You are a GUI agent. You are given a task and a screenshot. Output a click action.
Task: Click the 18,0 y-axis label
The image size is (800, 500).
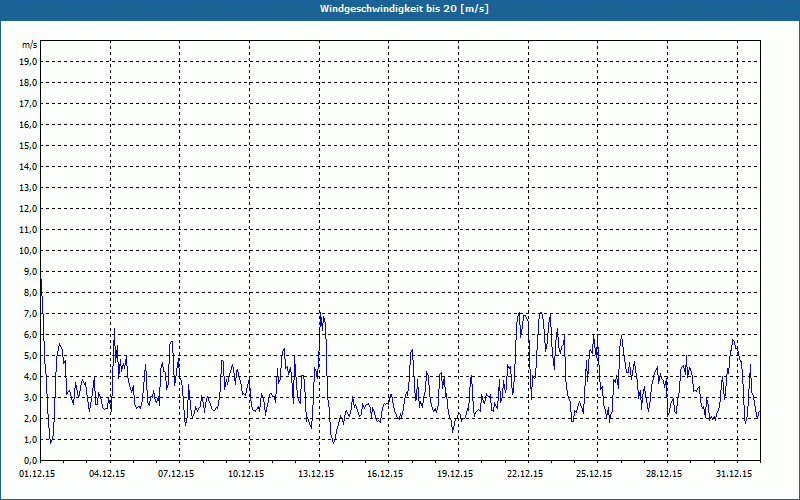[x=28, y=83]
